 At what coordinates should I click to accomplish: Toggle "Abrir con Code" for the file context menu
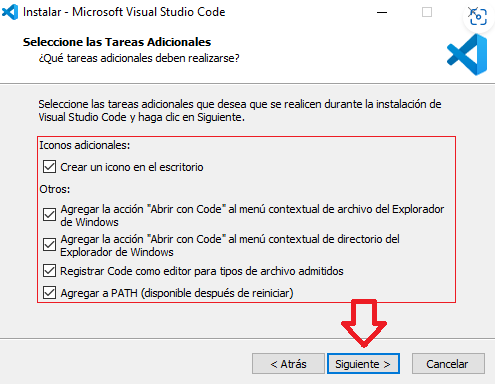pyautogui.click(x=49, y=215)
